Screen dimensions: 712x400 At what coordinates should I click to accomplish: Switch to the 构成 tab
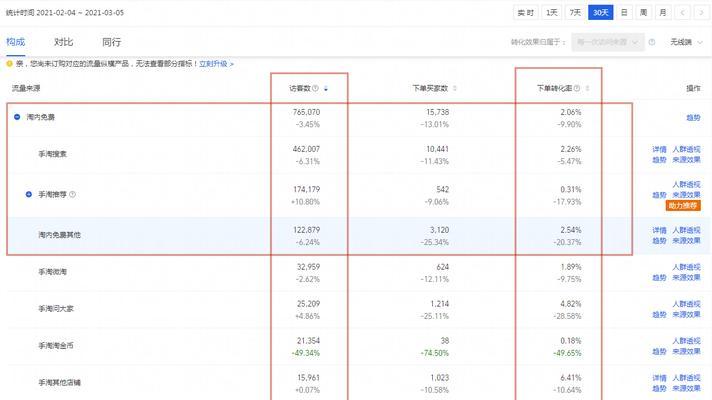point(15,42)
